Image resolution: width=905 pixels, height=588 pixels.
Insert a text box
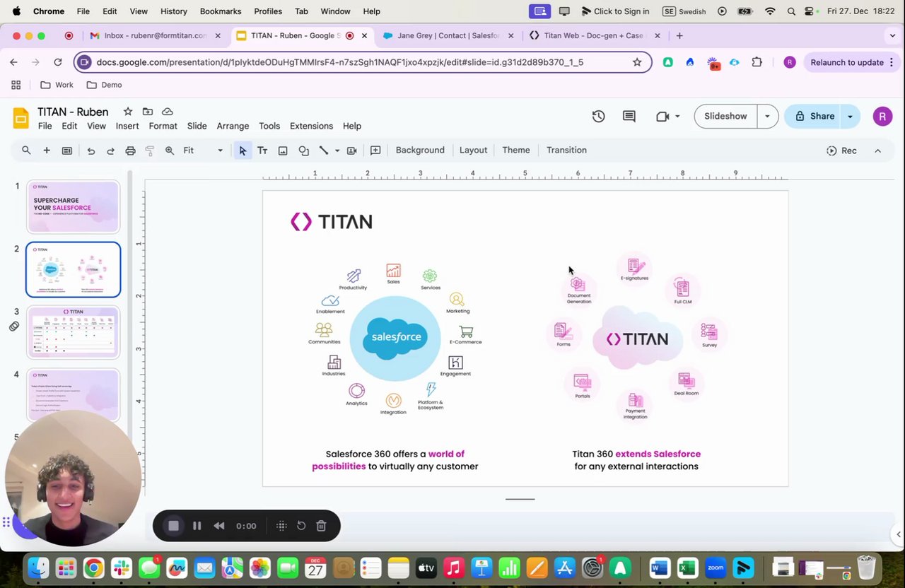[262, 151]
